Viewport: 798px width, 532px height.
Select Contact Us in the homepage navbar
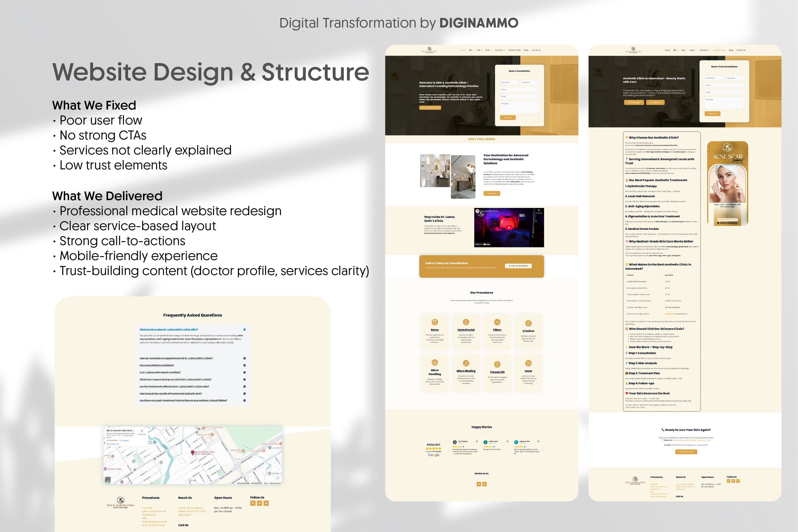(536, 50)
